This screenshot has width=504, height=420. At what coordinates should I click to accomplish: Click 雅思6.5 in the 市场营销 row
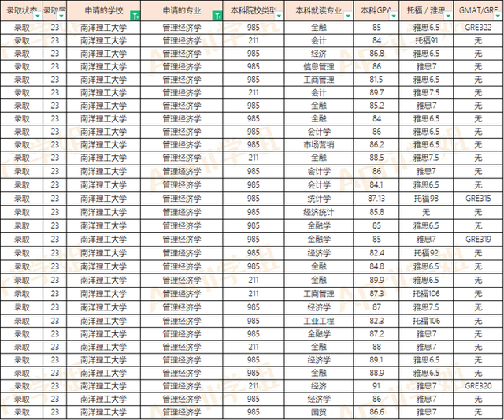point(426,145)
